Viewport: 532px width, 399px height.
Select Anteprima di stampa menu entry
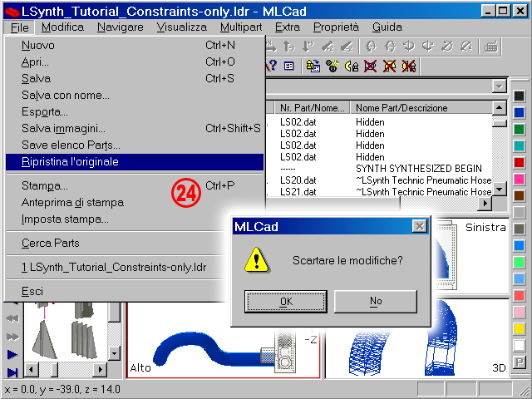click(x=135, y=203)
